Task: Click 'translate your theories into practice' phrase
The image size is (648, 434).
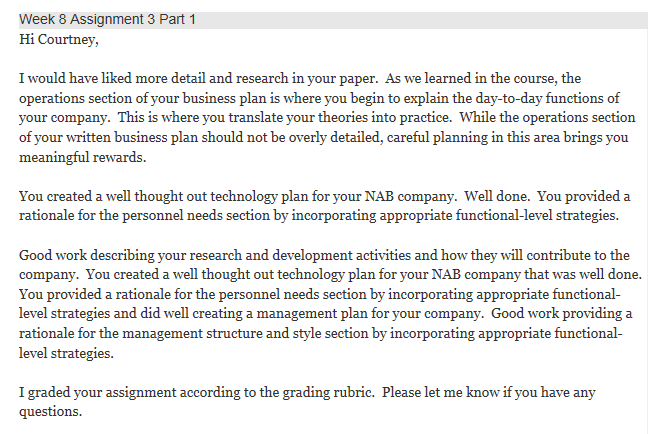Action: click(339, 118)
